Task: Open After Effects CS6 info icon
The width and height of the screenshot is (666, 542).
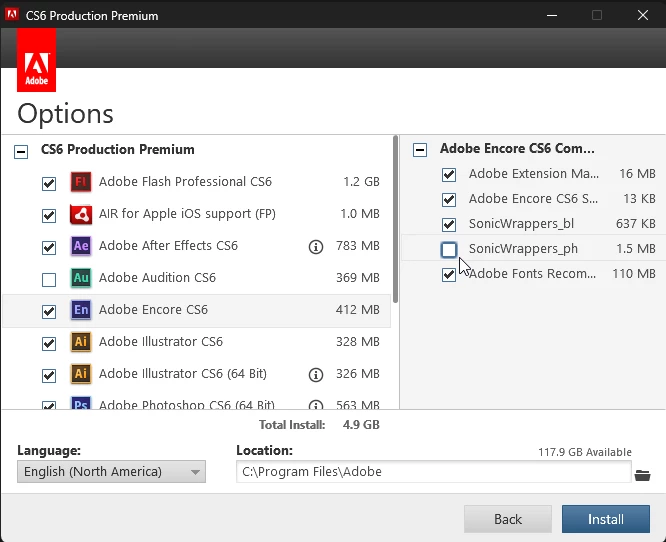Action: tap(316, 246)
